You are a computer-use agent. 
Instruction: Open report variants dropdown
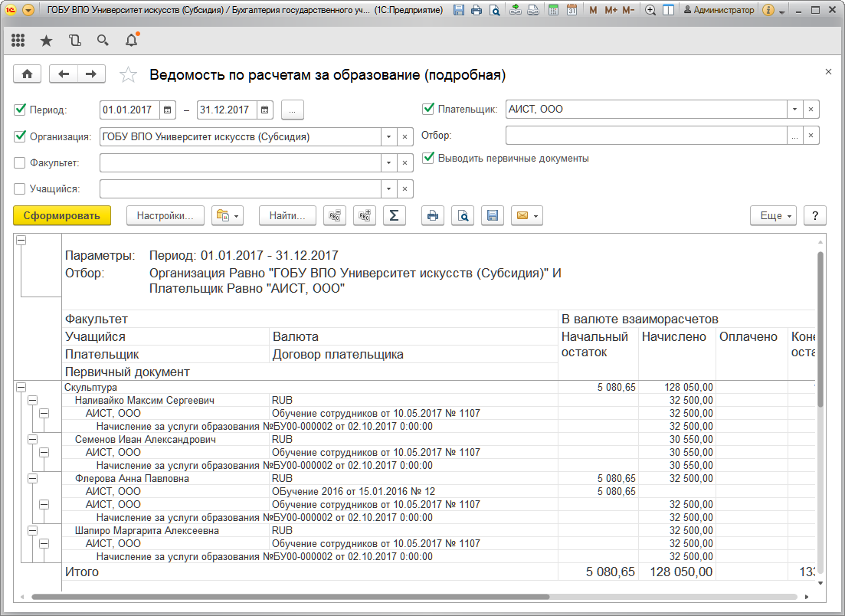coord(228,215)
